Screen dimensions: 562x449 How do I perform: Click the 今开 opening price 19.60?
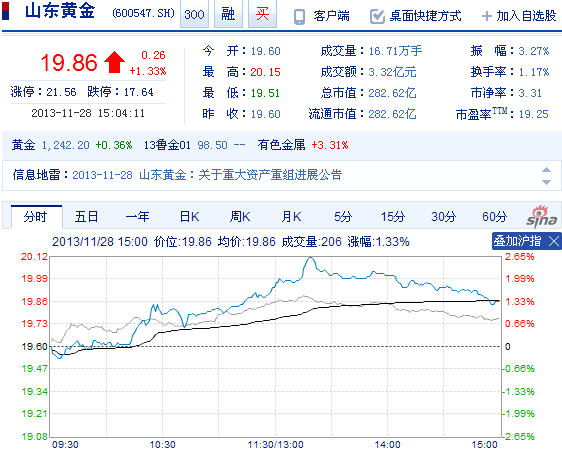click(266, 51)
